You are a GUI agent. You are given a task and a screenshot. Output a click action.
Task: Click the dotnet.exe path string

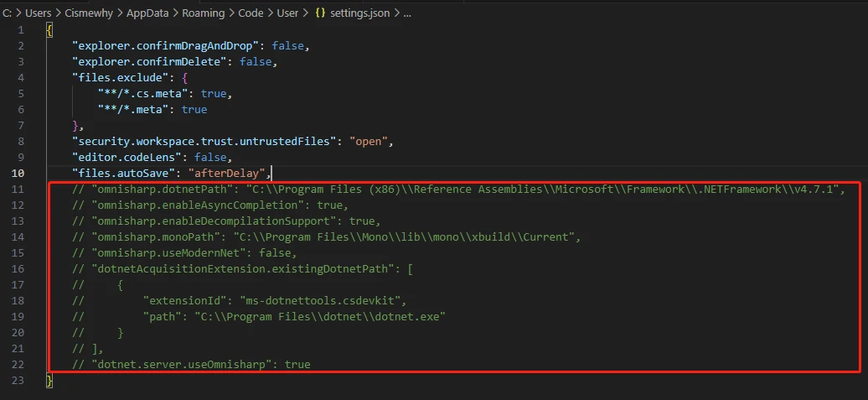[x=320, y=316]
